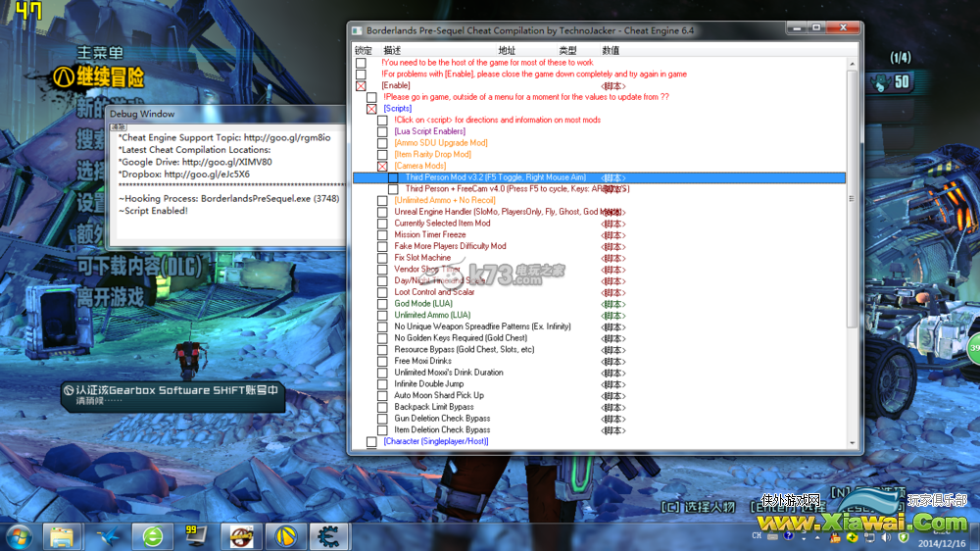
Task: Switch to the red-masked game icon on taskbar
Action: (x=241, y=537)
